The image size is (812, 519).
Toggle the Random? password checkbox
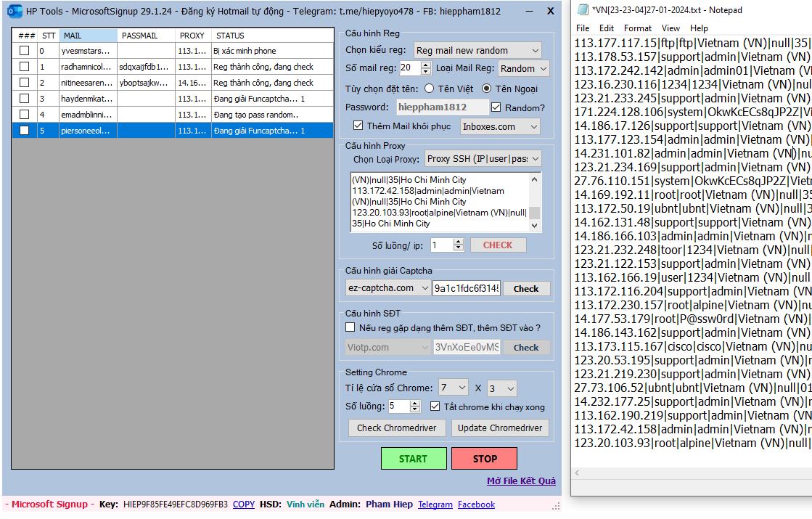click(x=496, y=107)
